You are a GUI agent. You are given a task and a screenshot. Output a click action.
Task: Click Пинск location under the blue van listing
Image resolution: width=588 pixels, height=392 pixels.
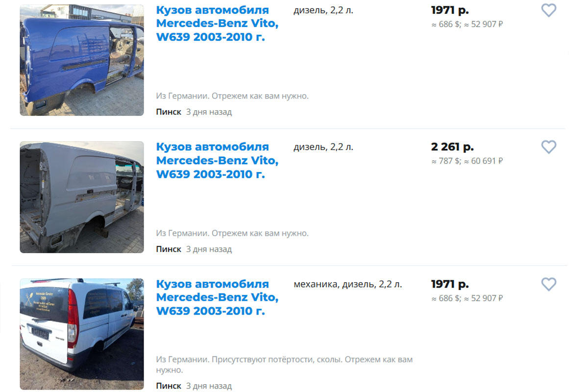pos(169,112)
